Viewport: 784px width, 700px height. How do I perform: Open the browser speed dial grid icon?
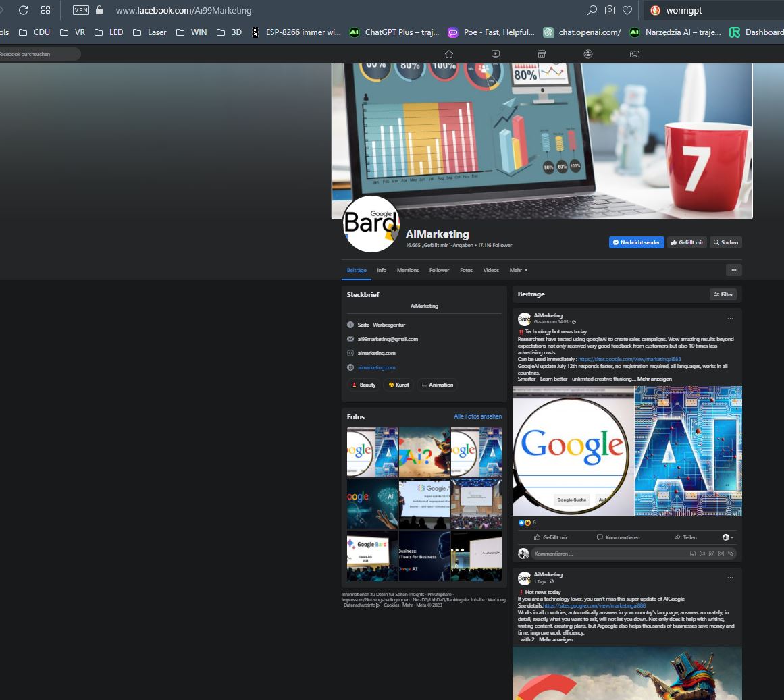45,10
